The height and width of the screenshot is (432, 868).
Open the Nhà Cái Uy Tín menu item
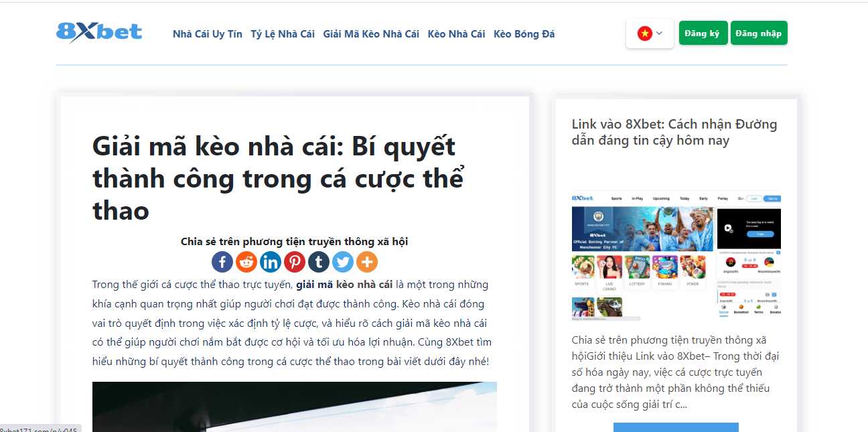pos(208,34)
